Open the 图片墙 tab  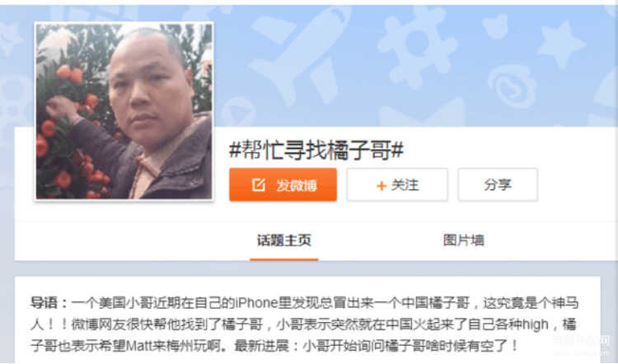(x=463, y=240)
